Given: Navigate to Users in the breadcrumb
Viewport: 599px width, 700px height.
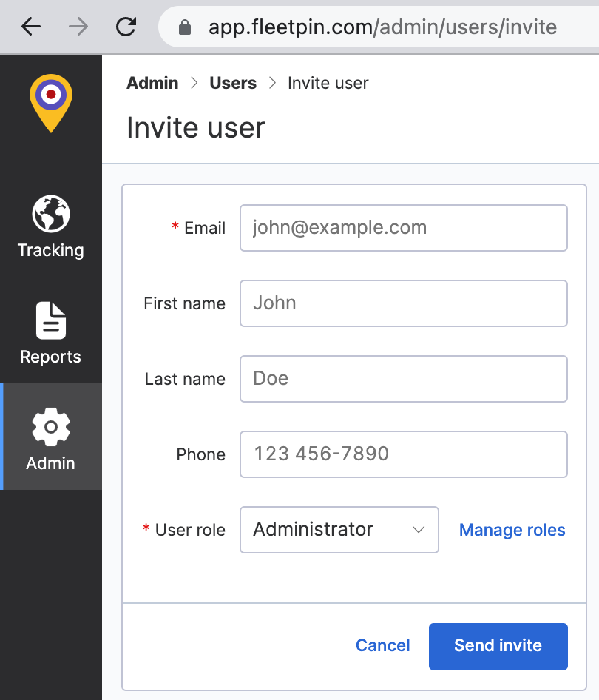Looking at the screenshot, I should [233, 83].
